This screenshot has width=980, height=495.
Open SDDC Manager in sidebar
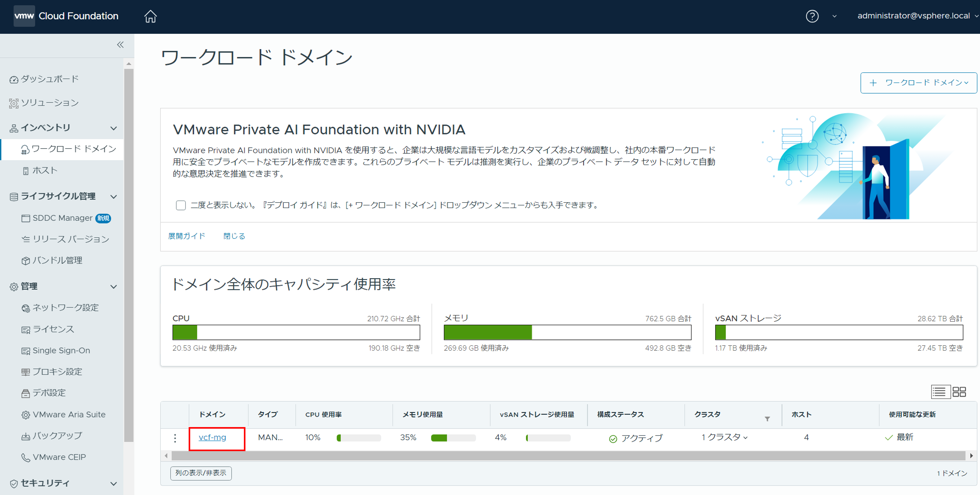coord(62,218)
